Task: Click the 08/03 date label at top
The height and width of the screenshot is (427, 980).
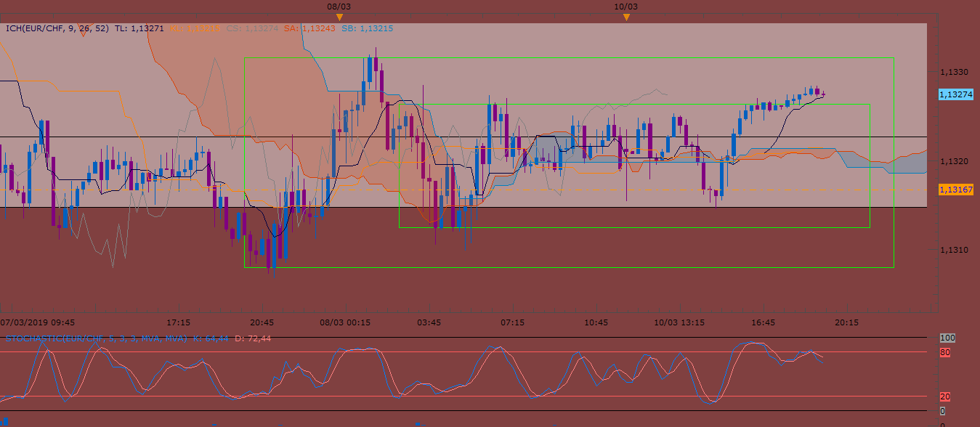Action: pyautogui.click(x=339, y=6)
